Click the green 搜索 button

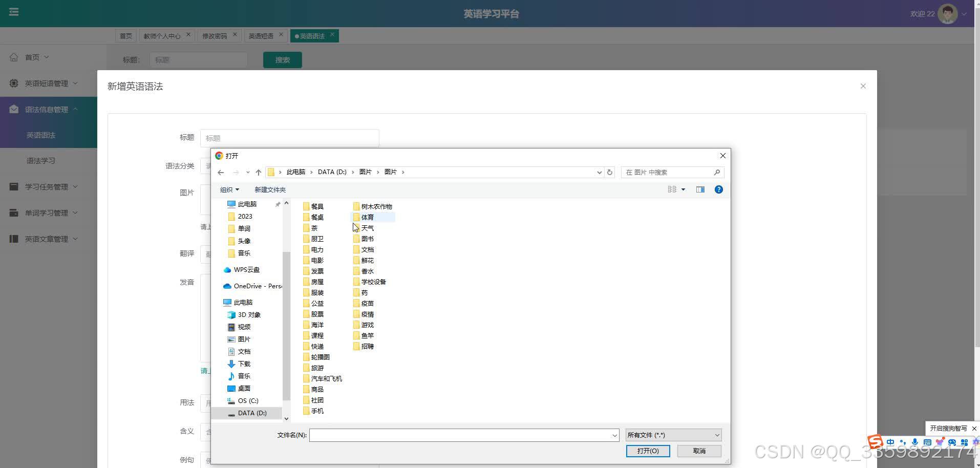pyautogui.click(x=283, y=60)
